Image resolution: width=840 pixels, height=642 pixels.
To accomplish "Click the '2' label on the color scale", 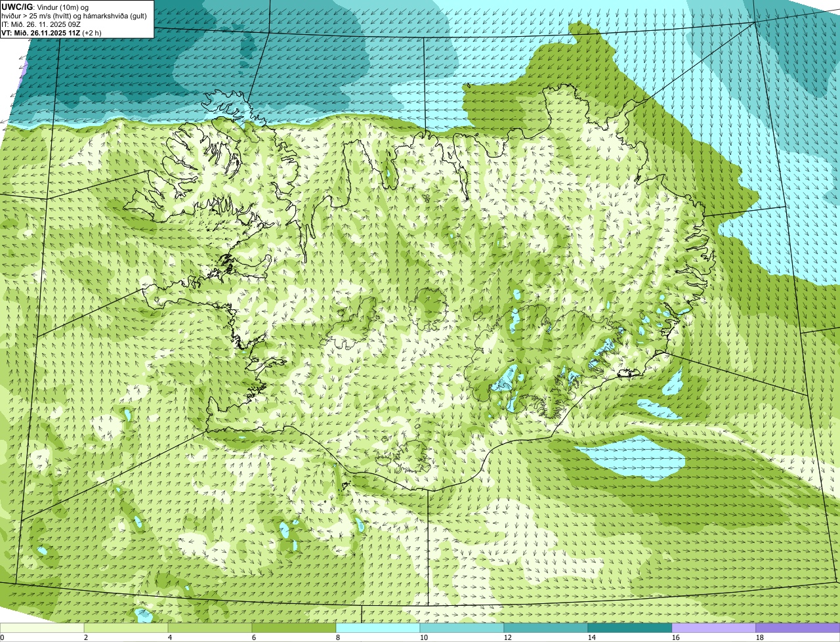I will click(x=86, y=637).
